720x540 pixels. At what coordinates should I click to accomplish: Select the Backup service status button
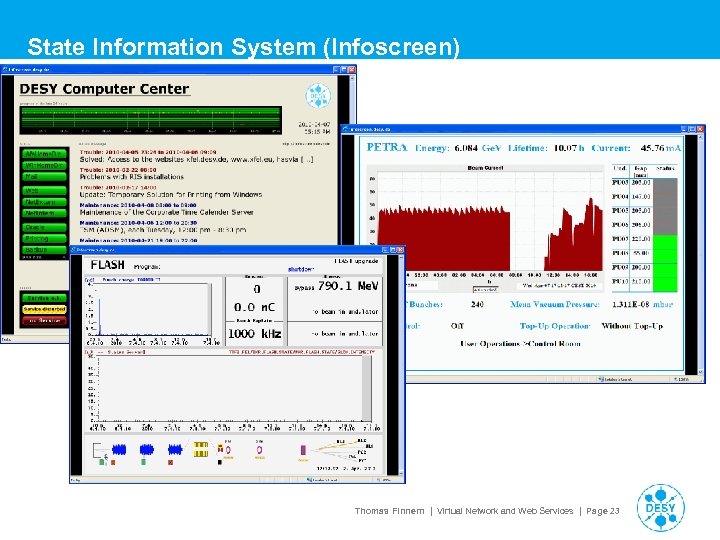[45, 250]
